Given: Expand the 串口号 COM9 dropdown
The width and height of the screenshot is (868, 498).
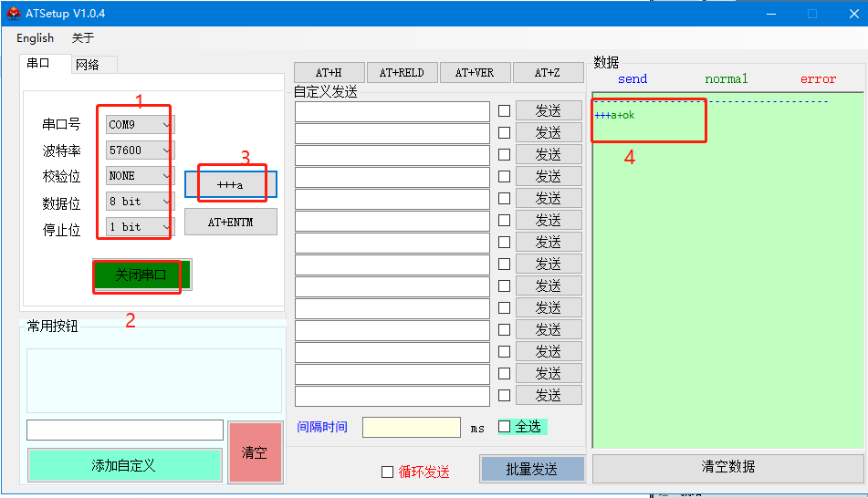Looking at the screenshot, I should tap(140, 125).
